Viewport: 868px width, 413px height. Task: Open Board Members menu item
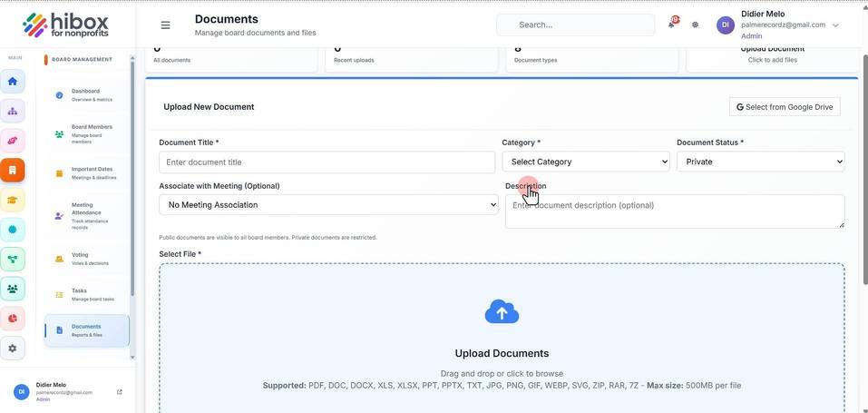(x=86, y=134)
